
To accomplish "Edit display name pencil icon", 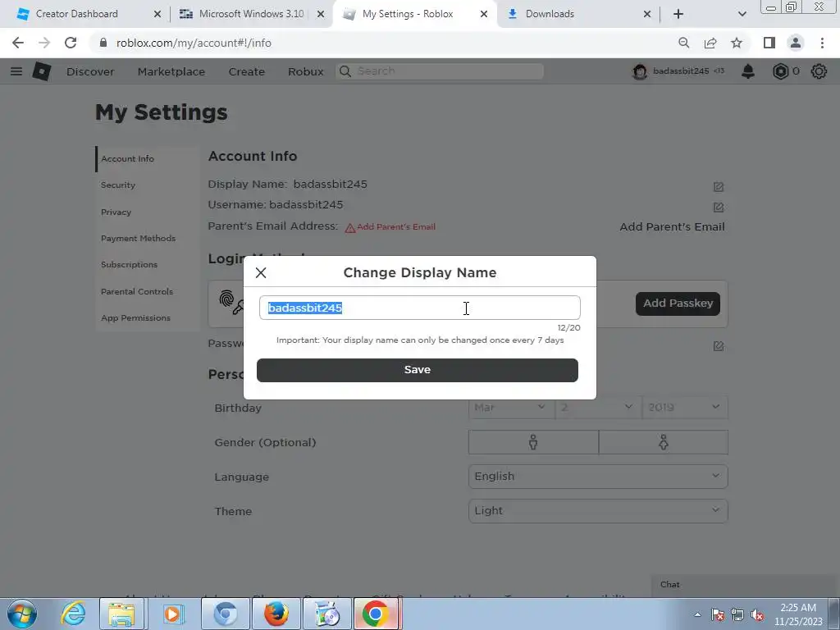I will [x=719, y=187].
